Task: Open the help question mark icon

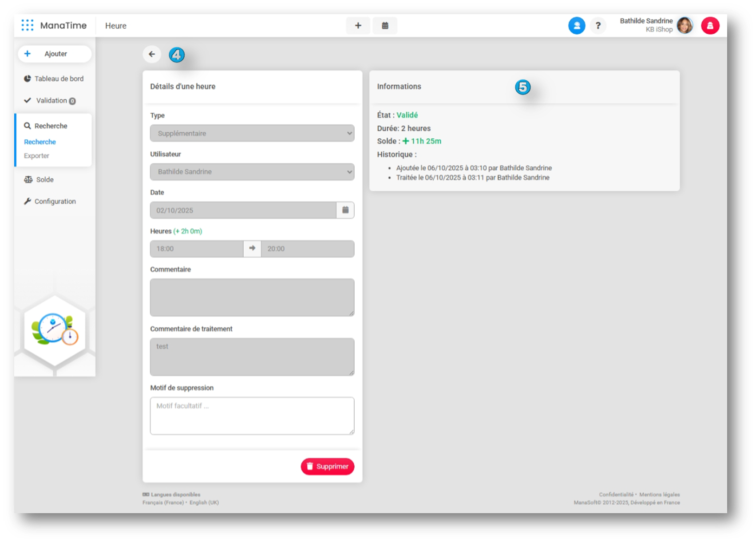Action: click(x=598, y=26)
